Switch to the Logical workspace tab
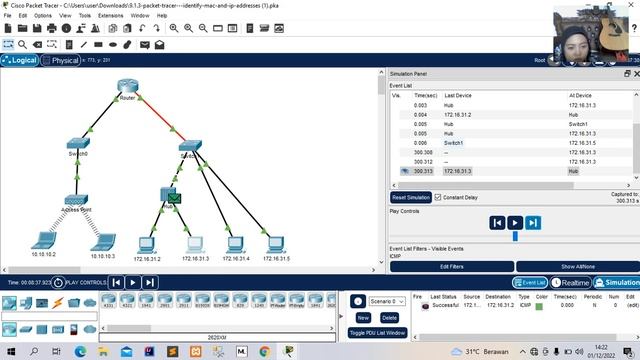 click(x=20, y=60)
